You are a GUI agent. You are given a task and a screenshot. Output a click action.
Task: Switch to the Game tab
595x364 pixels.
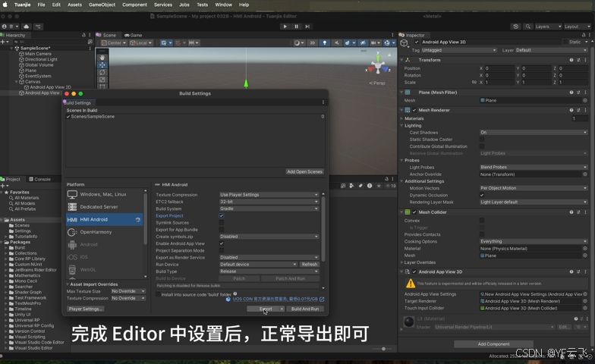(x=134, y=35)
